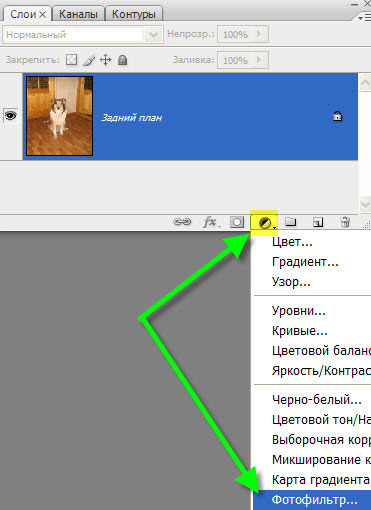
Task: Add a layer mask
Action: [x=237, y=222]
